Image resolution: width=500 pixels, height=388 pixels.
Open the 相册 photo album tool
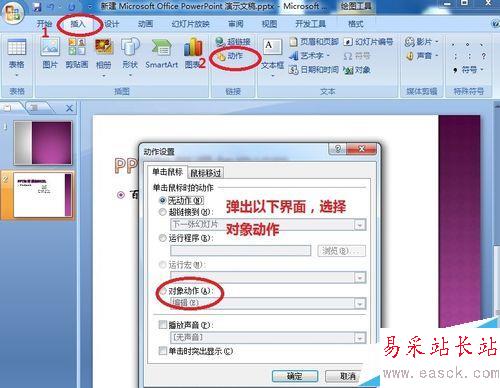(x=104, y=53)
